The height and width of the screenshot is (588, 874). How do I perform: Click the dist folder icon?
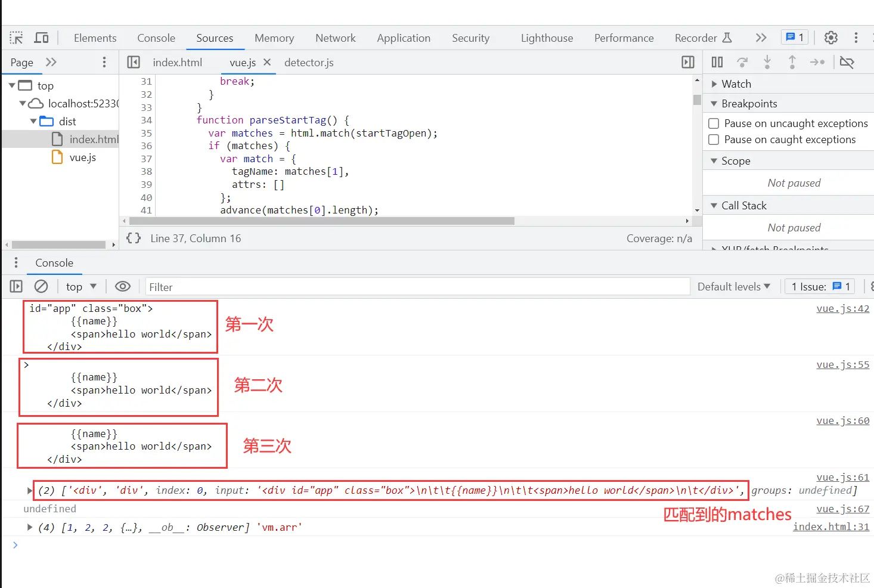(x=47, y=121)
